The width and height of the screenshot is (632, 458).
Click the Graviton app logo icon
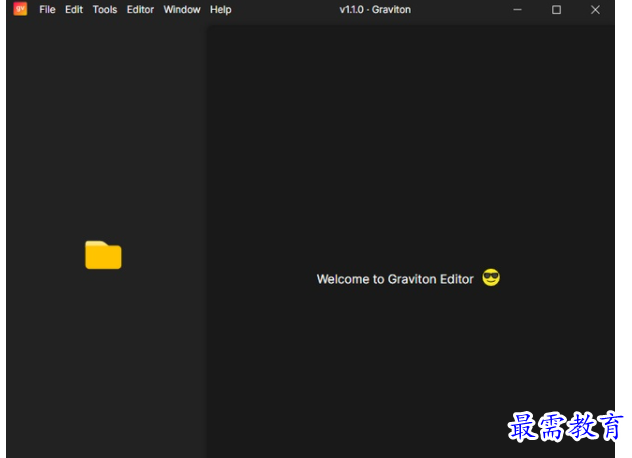pyautogui.click(x=20, y=9)
